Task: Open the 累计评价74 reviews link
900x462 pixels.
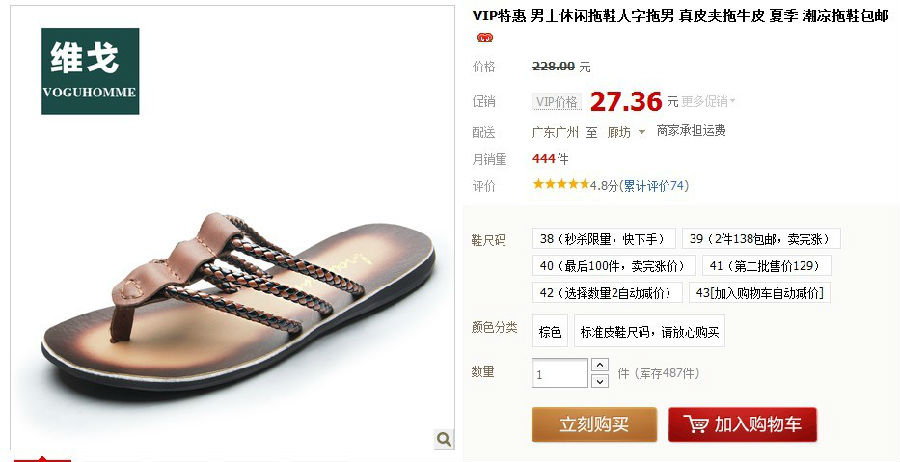Action: pos(654,185)
